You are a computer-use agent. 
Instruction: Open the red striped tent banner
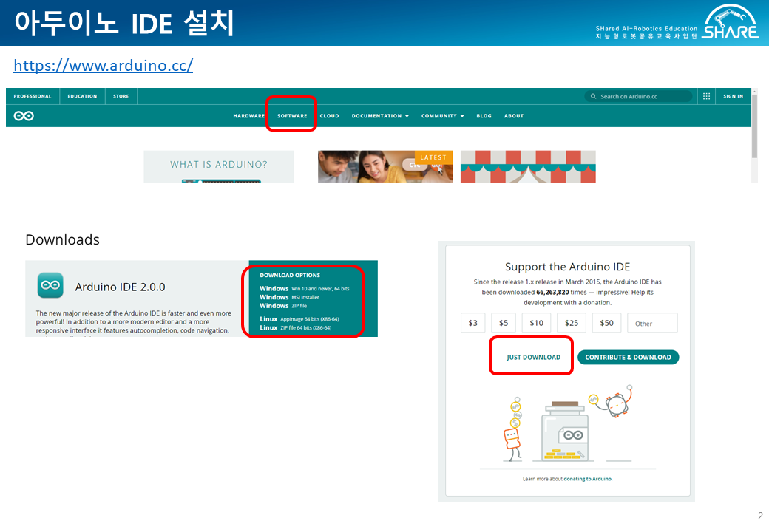tap(528, 166)
